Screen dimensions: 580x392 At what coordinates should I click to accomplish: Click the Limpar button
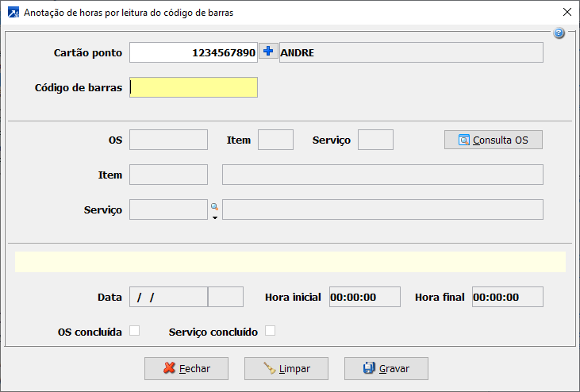tap(286, 368)
